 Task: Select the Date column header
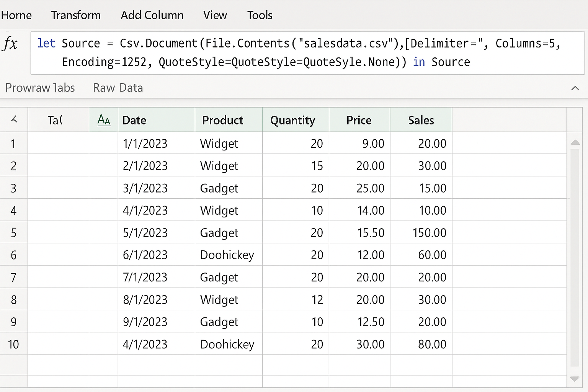(156, 120)
